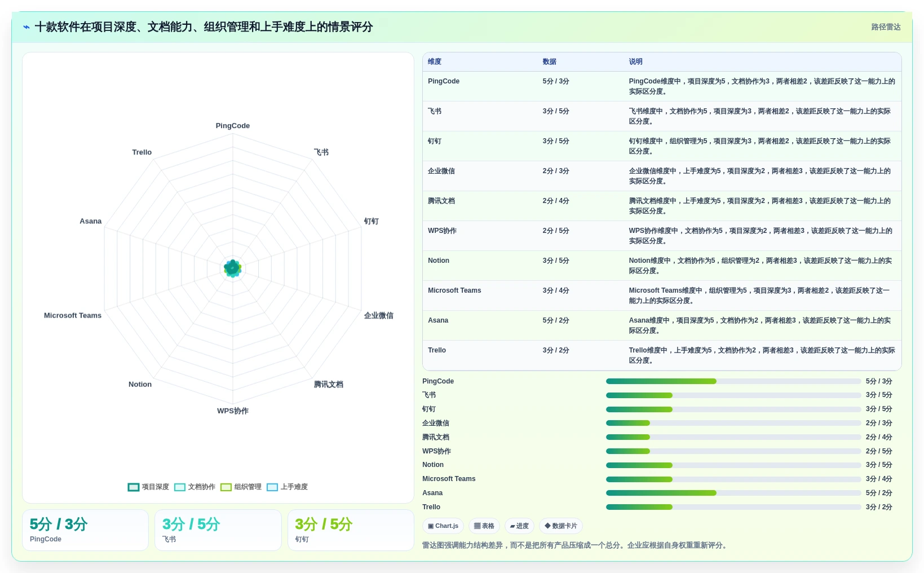
Task: Click the 5分 / 2分 value in Asana table row
Action: click(x=556, y=321)
